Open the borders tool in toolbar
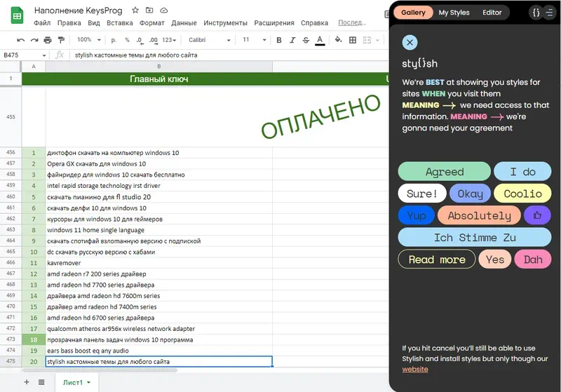Image resolution: width=561 pixels, height=392 pixels. pyautogui.click(x=353, y=40)
